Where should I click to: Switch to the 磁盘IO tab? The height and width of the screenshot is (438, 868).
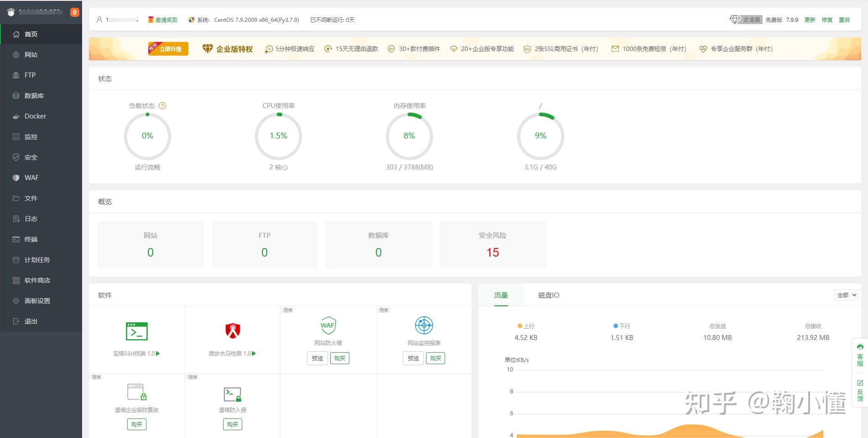[x=549, y=295]
